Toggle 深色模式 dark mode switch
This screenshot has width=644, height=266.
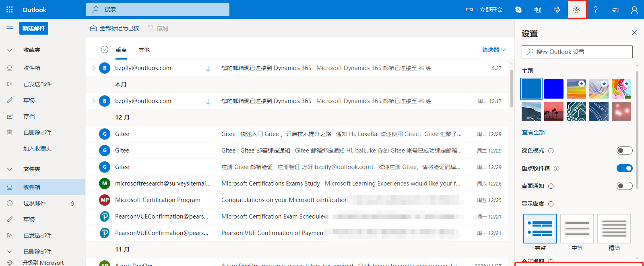pos(625,151)
